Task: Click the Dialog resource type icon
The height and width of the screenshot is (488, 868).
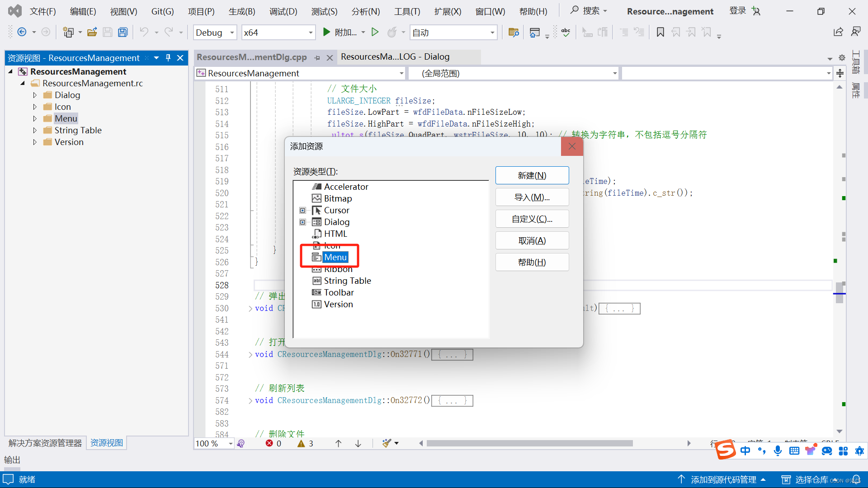Action: (x=316, y=222)
